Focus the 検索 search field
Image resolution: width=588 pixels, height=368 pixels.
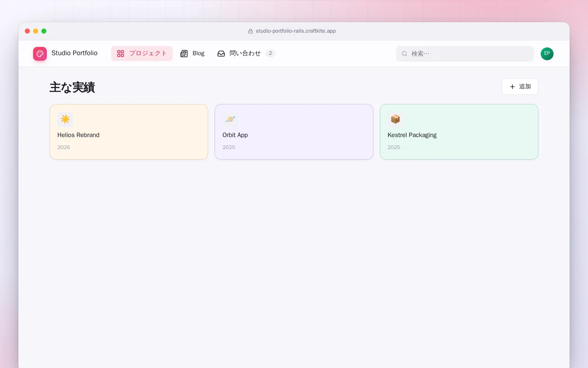click(465, 54)
